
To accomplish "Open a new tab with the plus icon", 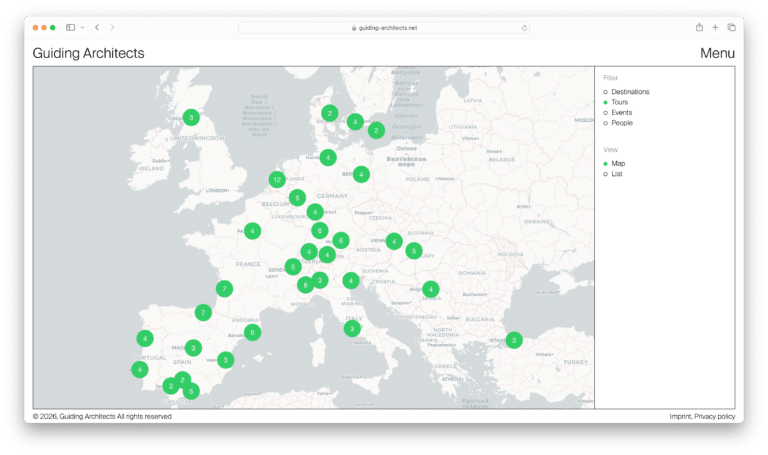I will 715,27.
